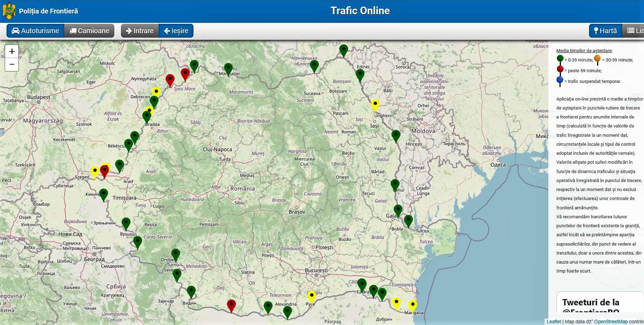Click green marker near Edineț
The width and height of the screenshot is (644, 325).
coord(360,76)
